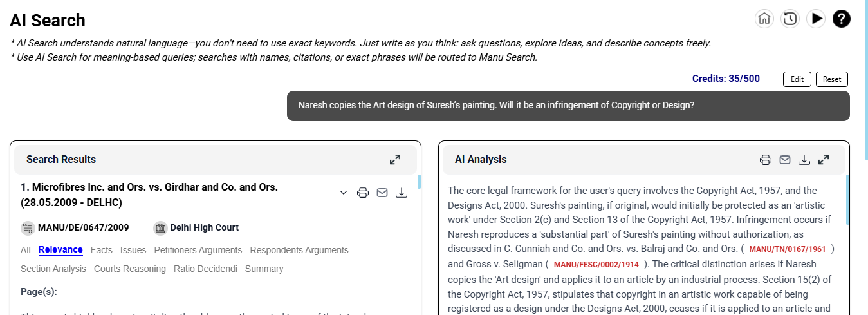Open the Ratio Decidendi tab
Screen dimensions: 868x315
(205, 269)
